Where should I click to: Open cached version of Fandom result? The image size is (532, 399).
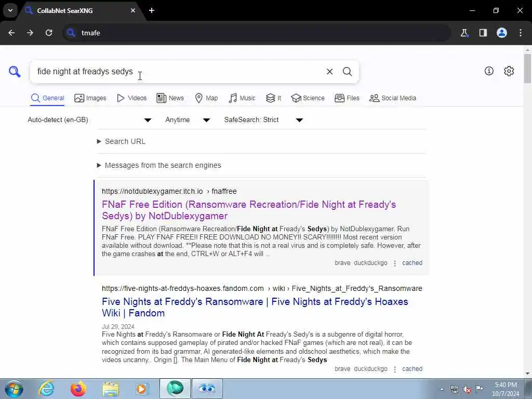tap(412, 369)
